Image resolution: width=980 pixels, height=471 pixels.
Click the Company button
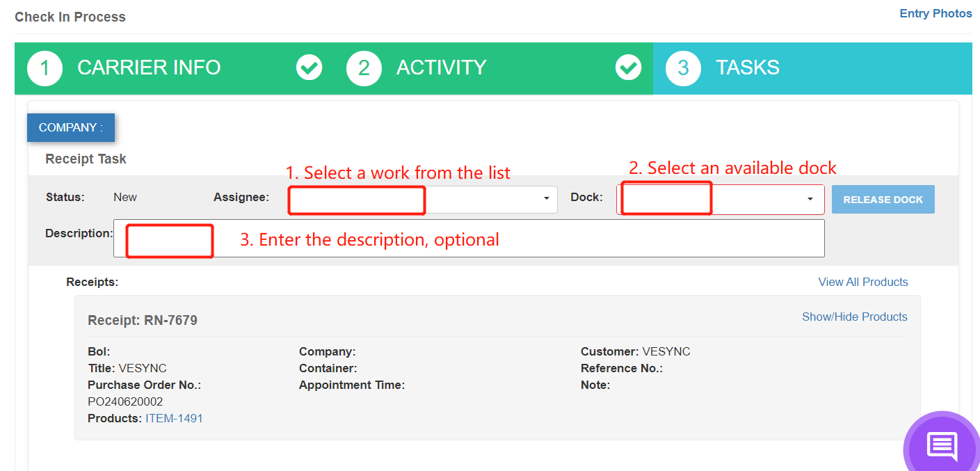[71, 127]
